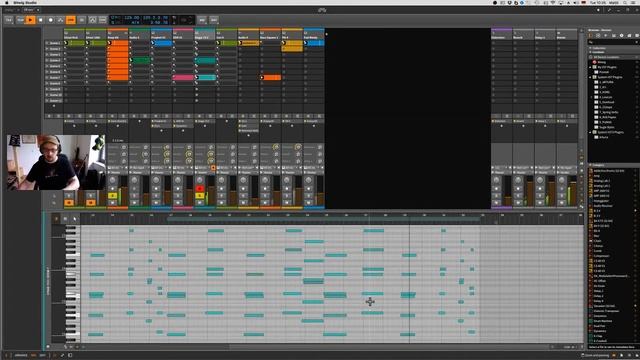Launch Scene 7 from the scene list

coord(47,77)
